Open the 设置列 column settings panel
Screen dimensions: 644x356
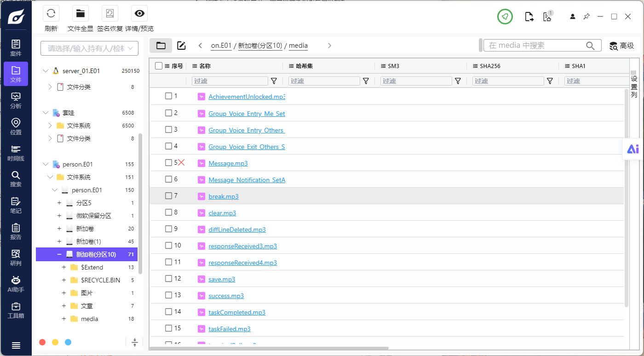pos(634,84)
